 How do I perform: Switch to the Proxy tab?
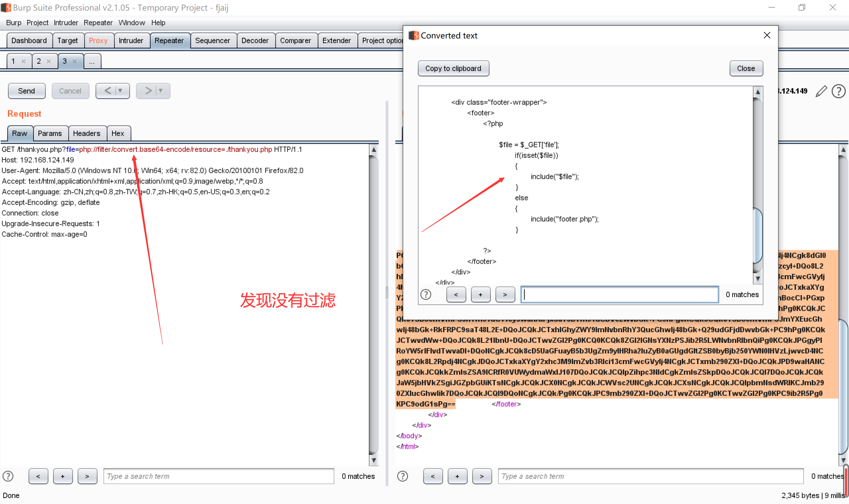coord(98,41)
